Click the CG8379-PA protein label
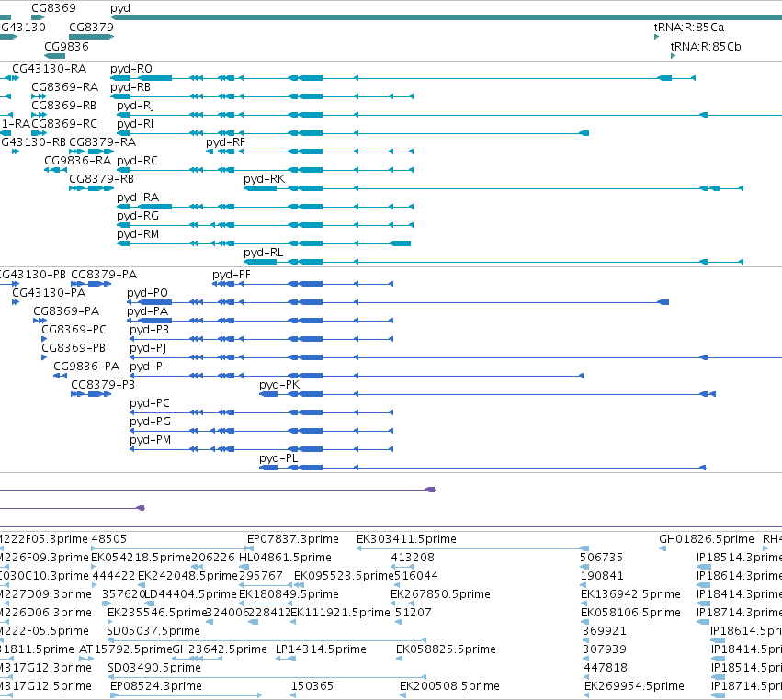The width and height of the screenshot is (782, 700). (x=104, y=275)
